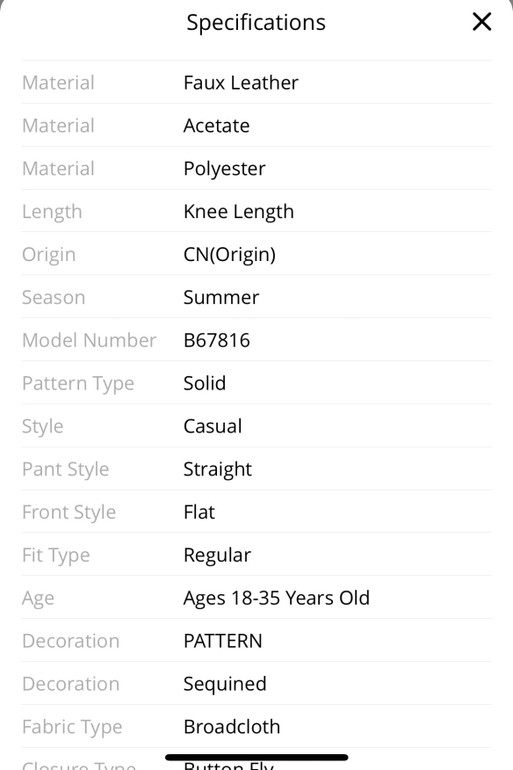
Task: Tap the Knee Length value
Action: (x=239, y=212)
